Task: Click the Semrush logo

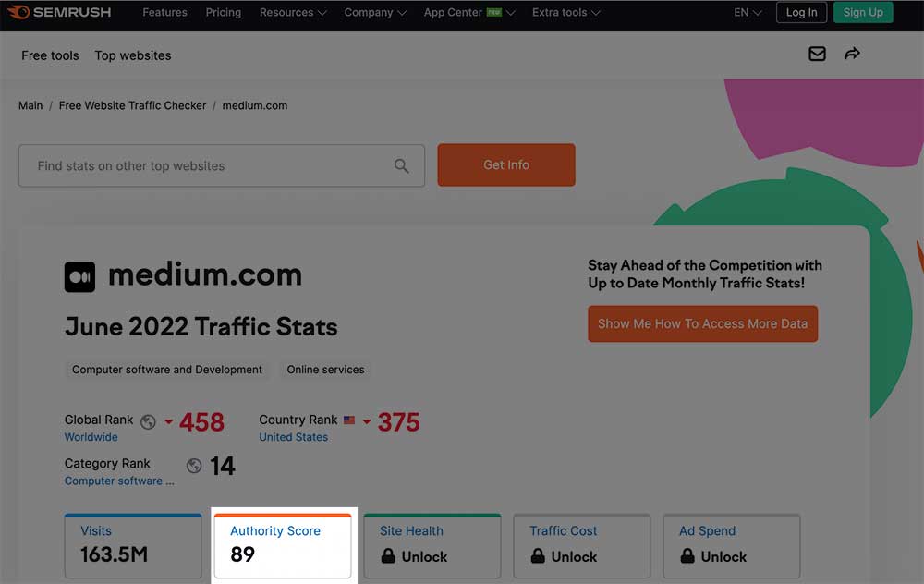Action: pyautogui.click(x=59, y=12)
